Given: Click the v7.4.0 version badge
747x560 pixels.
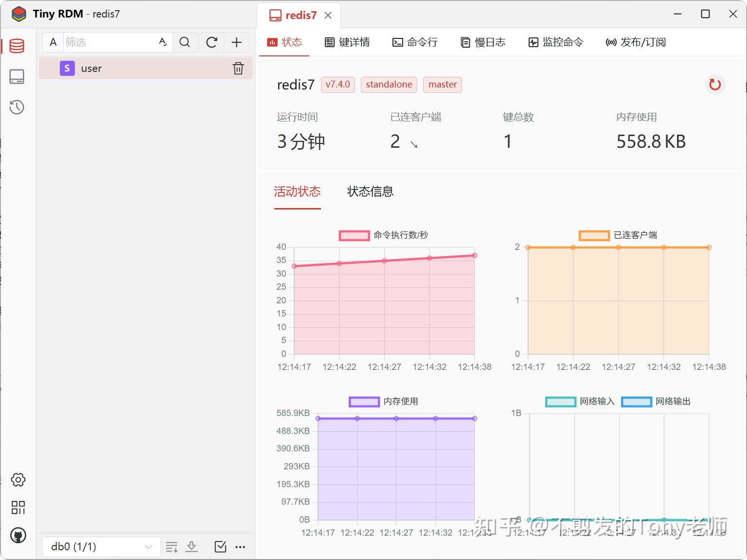Looking at the screenshot, I should click(338, 85).
